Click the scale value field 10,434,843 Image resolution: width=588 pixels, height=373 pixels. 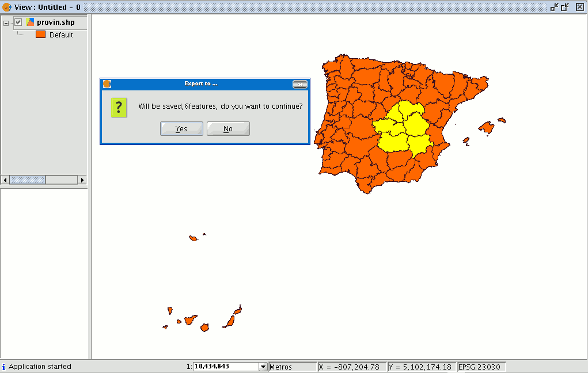(x=226, y=367)
